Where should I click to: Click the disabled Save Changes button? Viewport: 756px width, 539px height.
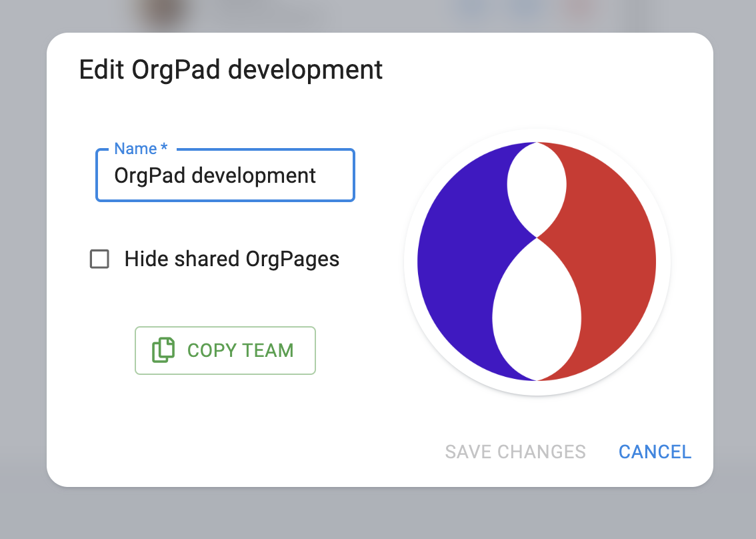pos(515,452)
